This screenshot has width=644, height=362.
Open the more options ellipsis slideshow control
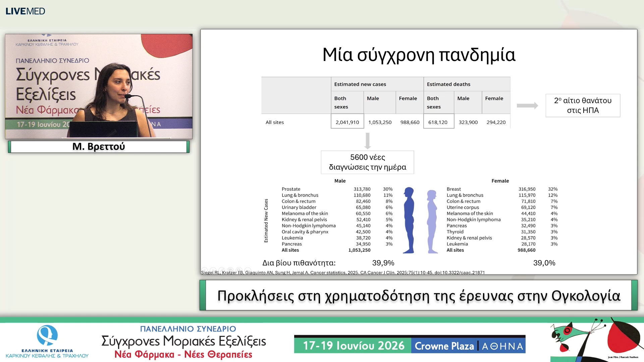[x=248, y=270]
